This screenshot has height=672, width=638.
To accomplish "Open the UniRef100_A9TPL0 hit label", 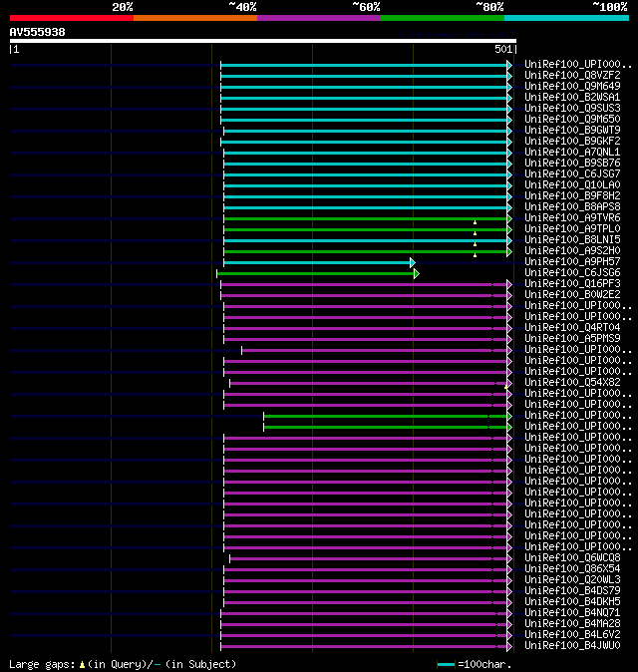I will (x=572, y=229).
